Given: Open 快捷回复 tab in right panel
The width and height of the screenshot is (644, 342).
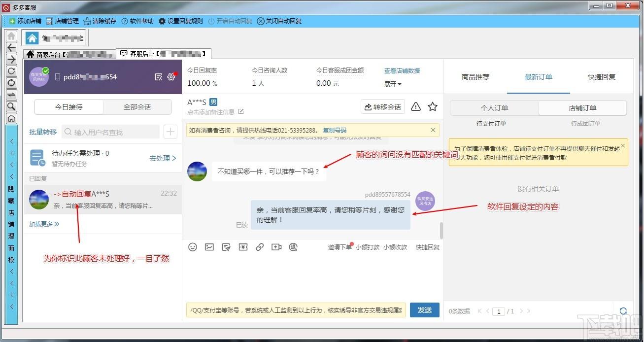Looking at the screenshot, I should (x=602, y=77).
